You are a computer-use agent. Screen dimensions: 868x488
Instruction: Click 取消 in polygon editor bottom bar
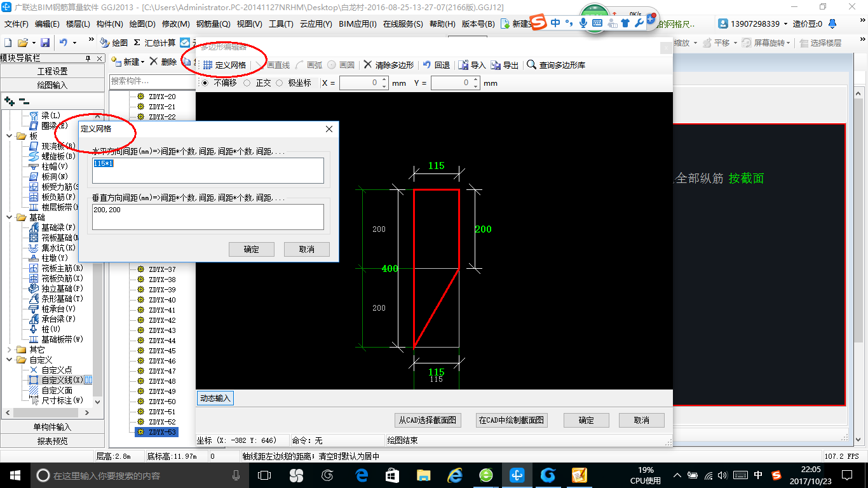(642, 420)
